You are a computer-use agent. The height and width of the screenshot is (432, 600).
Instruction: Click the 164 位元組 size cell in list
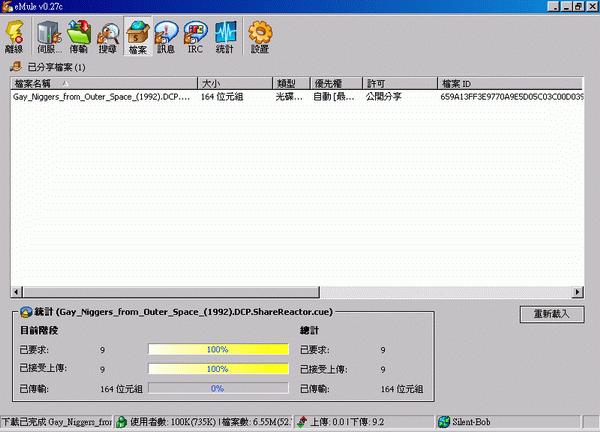click(222, 97)
